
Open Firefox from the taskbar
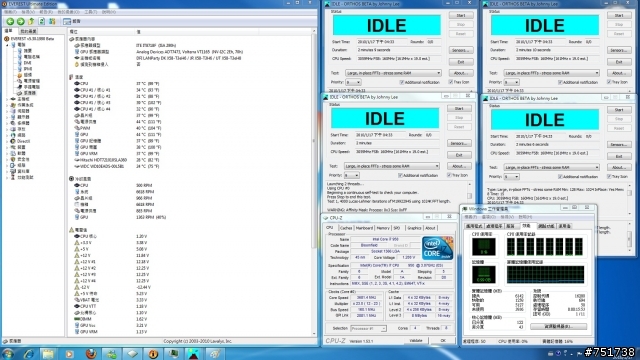click(90, 353)
